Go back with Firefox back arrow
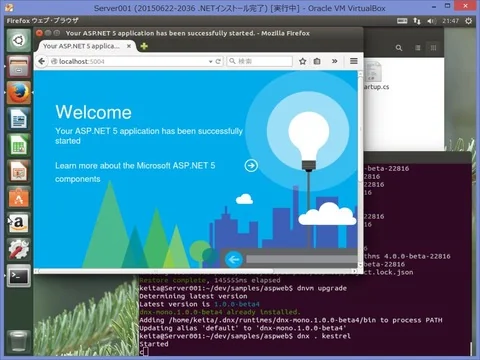The image size is (480, 360). click(x=41, y=61)
